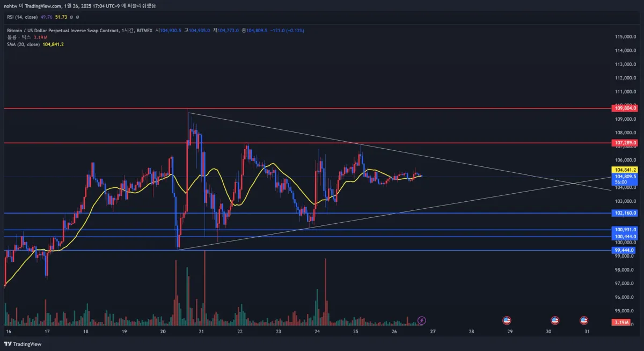Click date 20 on the time axis
Viewport: 644px width, 351px height.
[x=163, y=332]
